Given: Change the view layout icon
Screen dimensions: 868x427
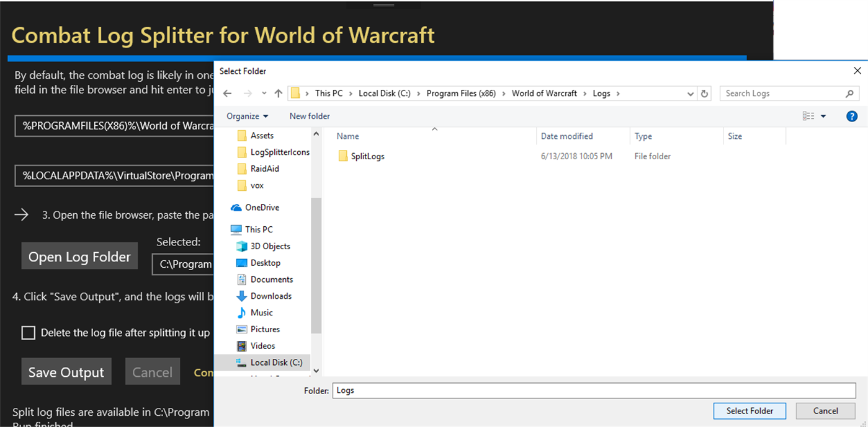Looking at the screenshot, I should [x=808, y=116].
